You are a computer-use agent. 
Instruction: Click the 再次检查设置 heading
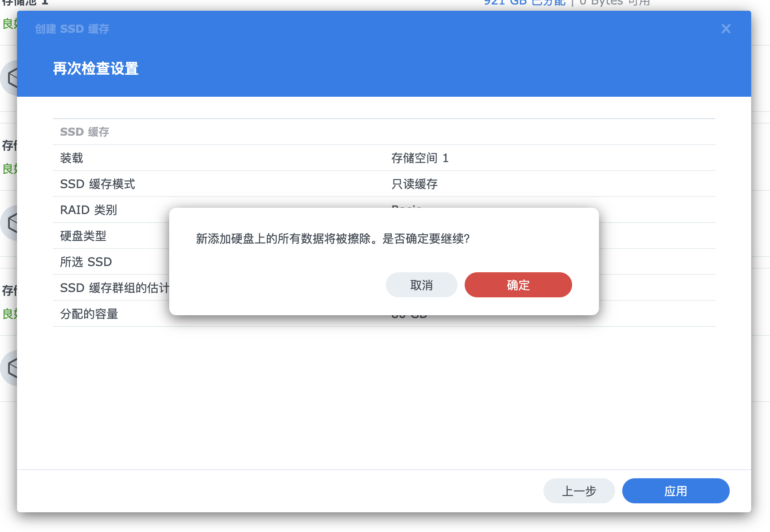click(96, 69)
